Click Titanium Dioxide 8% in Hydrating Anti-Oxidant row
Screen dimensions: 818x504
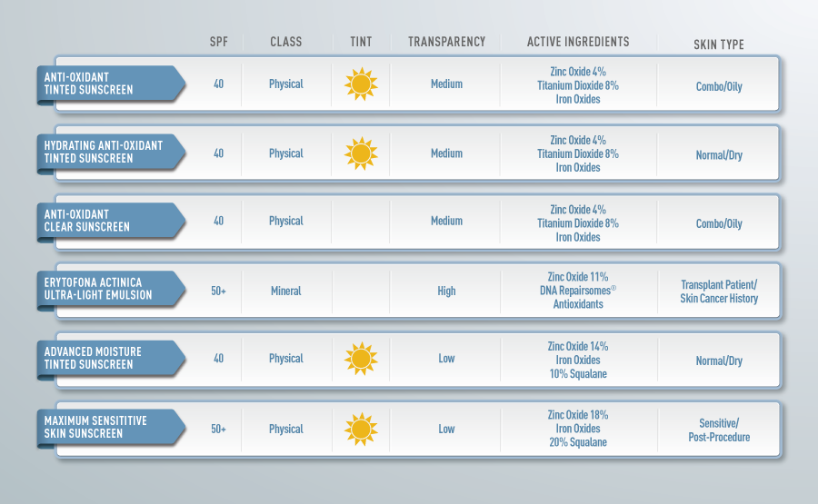point(578,153)
